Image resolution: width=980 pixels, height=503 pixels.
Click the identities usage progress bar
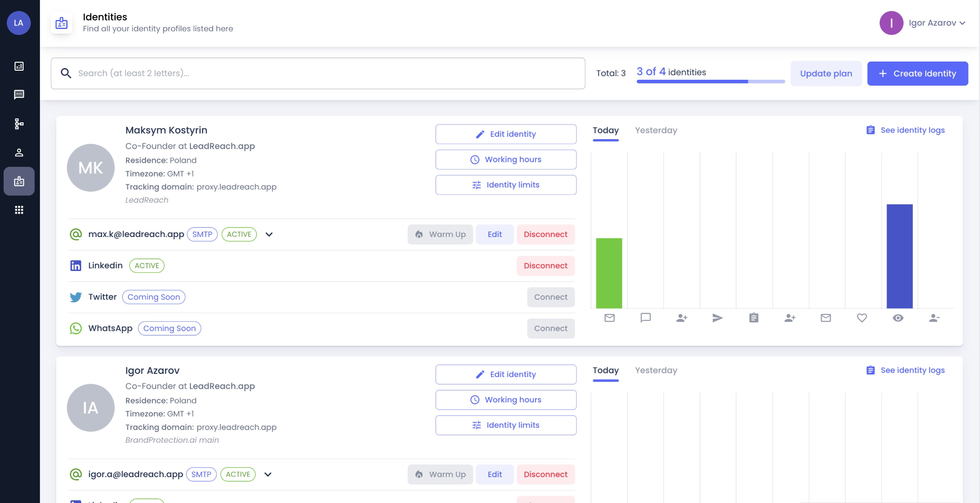coord(710,82)
